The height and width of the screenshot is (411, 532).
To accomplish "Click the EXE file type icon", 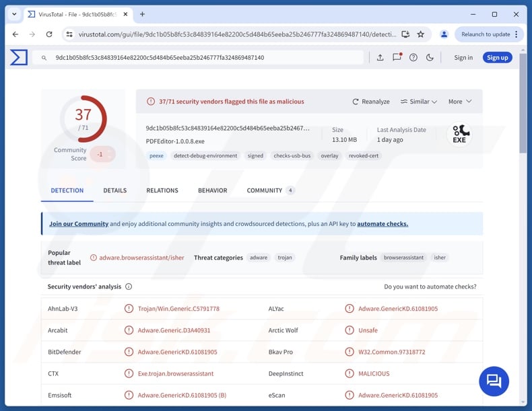I will 459,134.
